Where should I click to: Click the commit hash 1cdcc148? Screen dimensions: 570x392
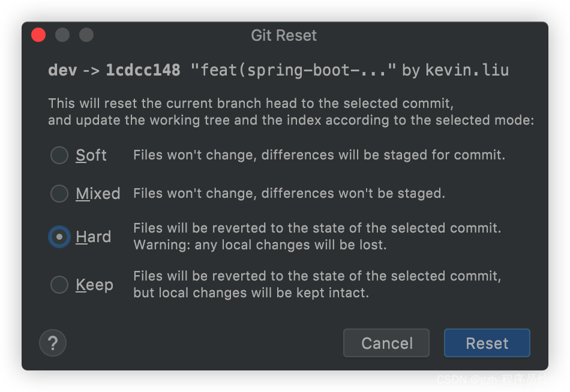143,70
